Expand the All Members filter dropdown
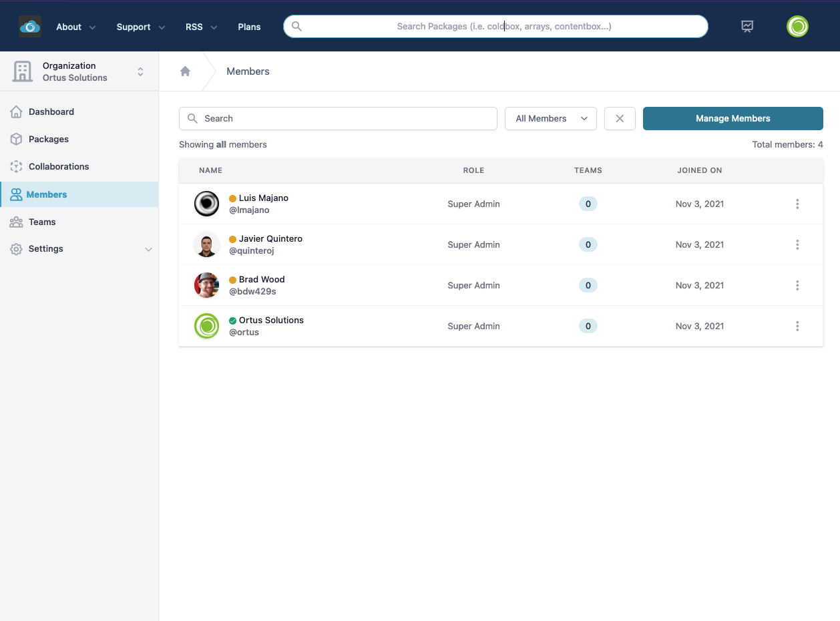 (x=551, y=119)
